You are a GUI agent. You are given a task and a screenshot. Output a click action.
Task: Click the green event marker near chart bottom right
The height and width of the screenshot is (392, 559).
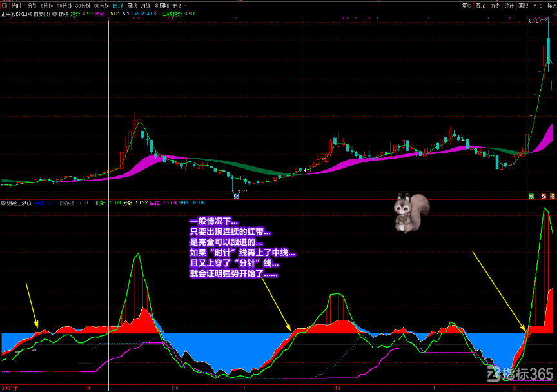(x=531, y=197)
